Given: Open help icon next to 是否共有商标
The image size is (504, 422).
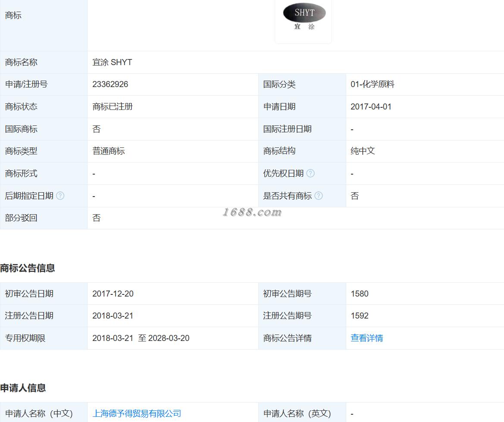Looking at the screenshot, I should point(319,195).
